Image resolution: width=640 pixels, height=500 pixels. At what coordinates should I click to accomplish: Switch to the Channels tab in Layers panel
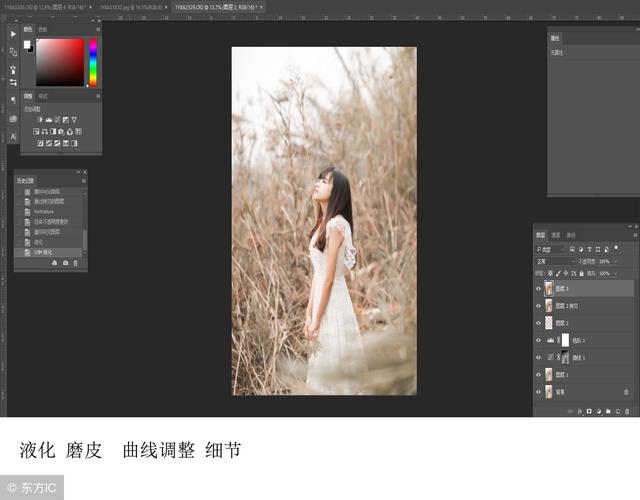[556, 235]
